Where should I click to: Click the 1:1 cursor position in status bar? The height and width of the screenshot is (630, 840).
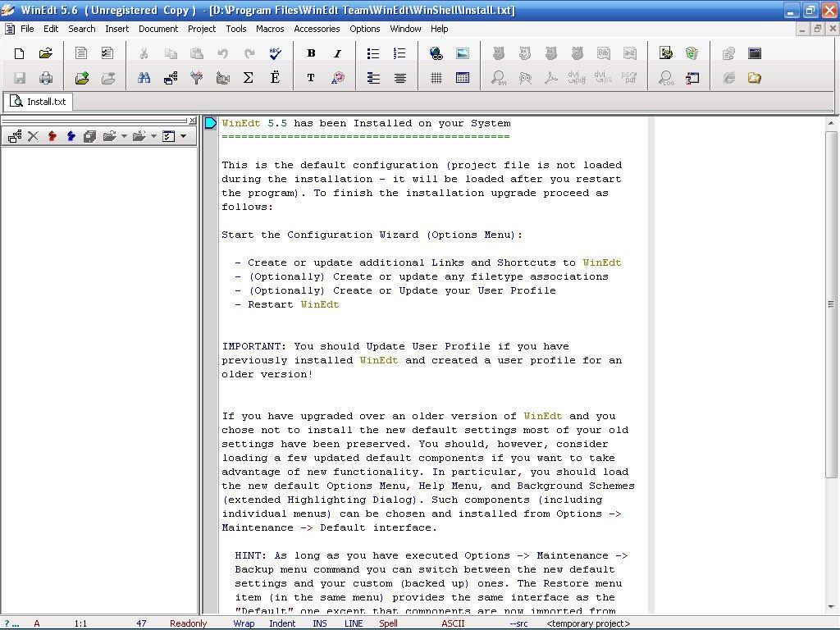click(x=80, y=623)
